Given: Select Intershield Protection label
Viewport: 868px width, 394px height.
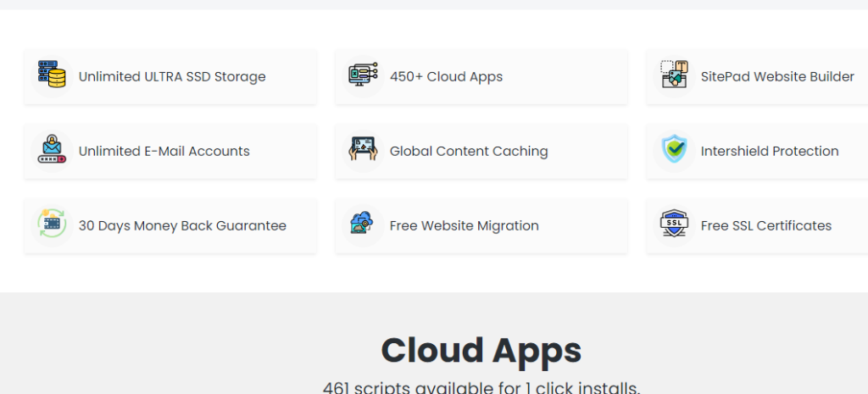Looking at the screenshot, I should pyautogui.click(x=770, y=151).
